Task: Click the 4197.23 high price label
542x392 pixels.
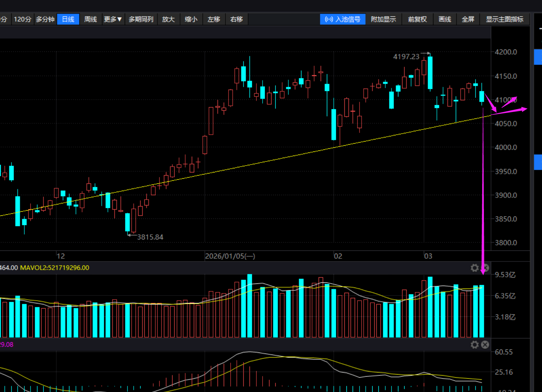Action: pos(406,56)
